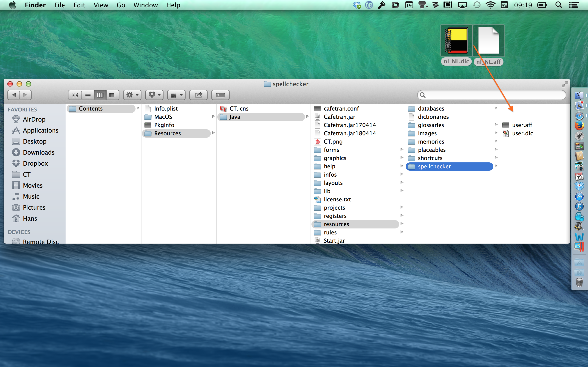The height and width of the screenshot is (367, 588).
Task: Toggle window fullscreen arrows in title bar
Action: (565, 84)
